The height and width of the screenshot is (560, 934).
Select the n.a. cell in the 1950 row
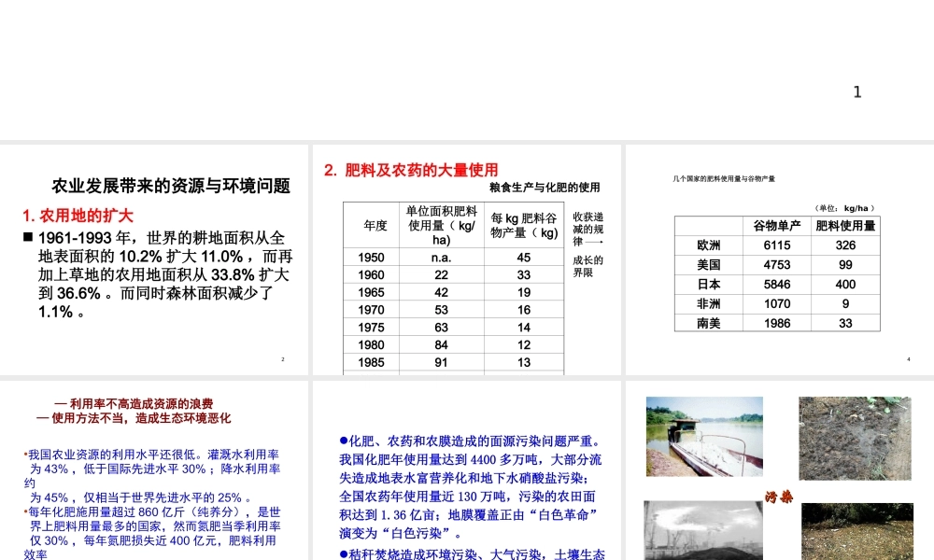click(441, 258)
